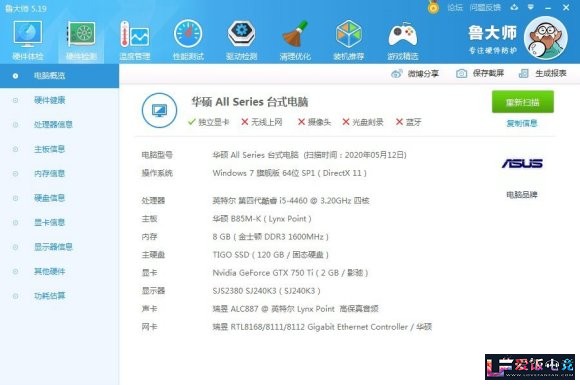Launch the 性能测试 performance test
580x385 pixels.
click(x=188, y=40)
